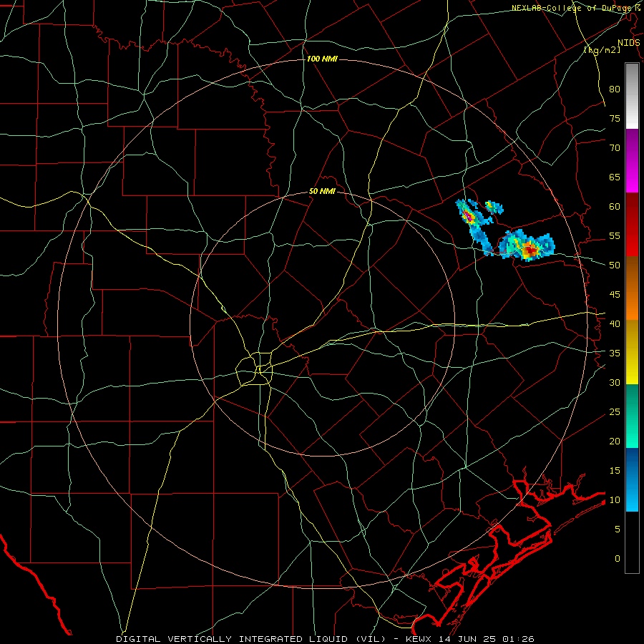Screen dimensions: 644x644
Task: Pick the magenta-purple segment of color bar
Action: pyautogui.click(x=632, y=160)
